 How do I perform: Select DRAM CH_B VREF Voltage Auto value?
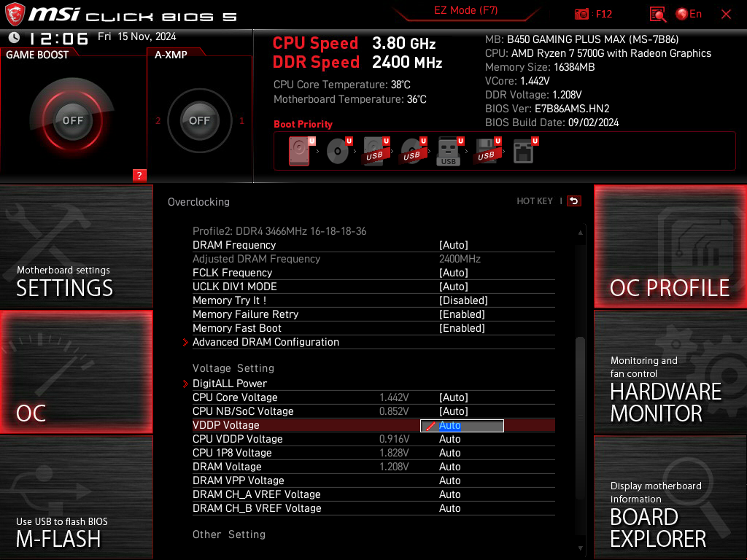click(x=449, y=507)
